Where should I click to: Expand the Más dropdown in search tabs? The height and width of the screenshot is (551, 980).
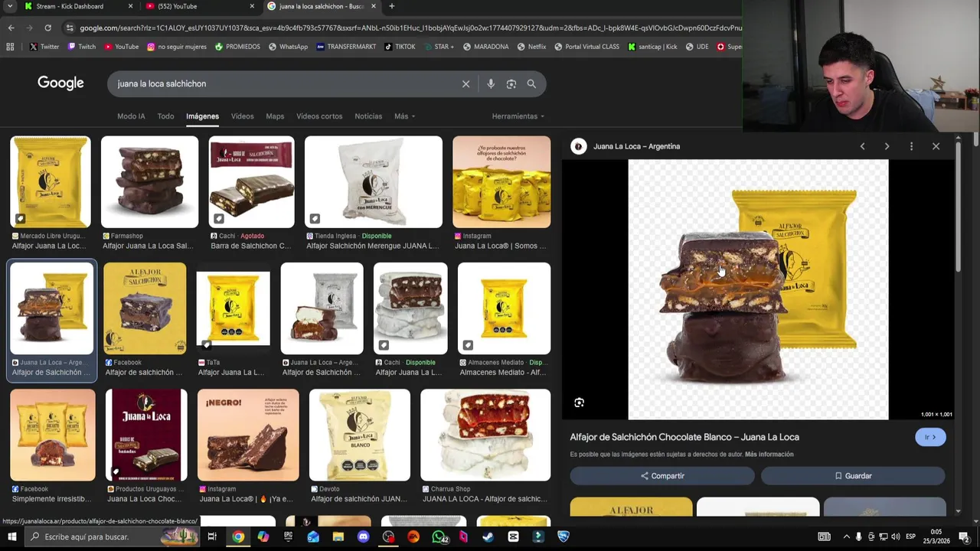(x=404, y=116)
